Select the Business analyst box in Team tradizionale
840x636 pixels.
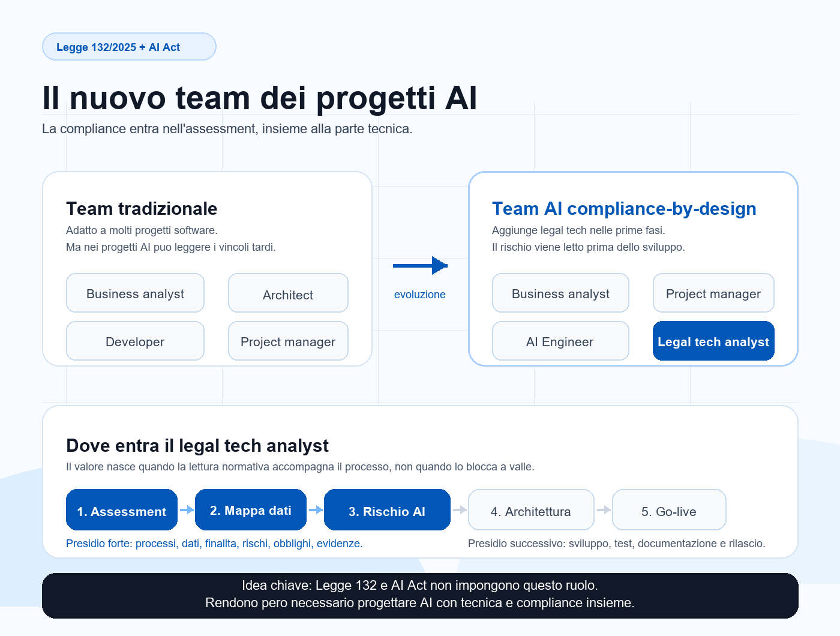pyautogui.click(x=135, y=293)
